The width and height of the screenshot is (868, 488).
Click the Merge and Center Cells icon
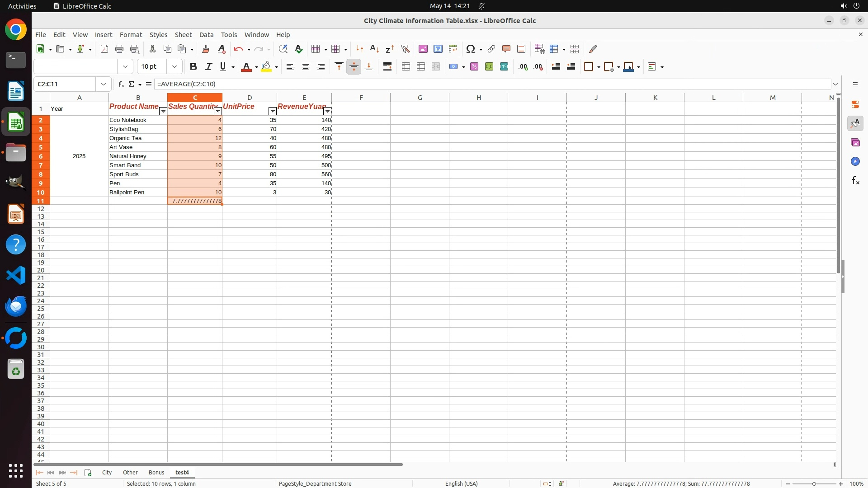[x=406, y=67]
